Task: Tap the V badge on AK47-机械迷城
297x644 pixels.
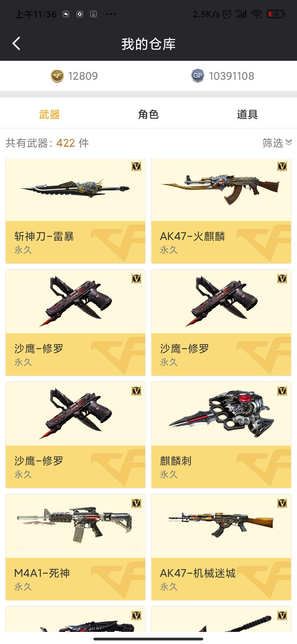Action: pyautogui.click(x=282, y=503)
